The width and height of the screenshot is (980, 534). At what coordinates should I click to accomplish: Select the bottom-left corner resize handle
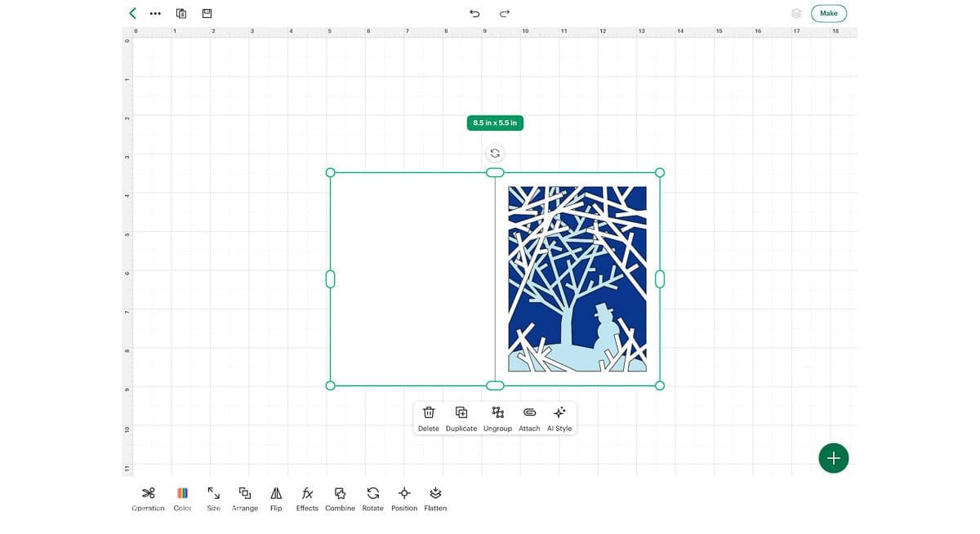pyautogui.click(x=331, y=385)
